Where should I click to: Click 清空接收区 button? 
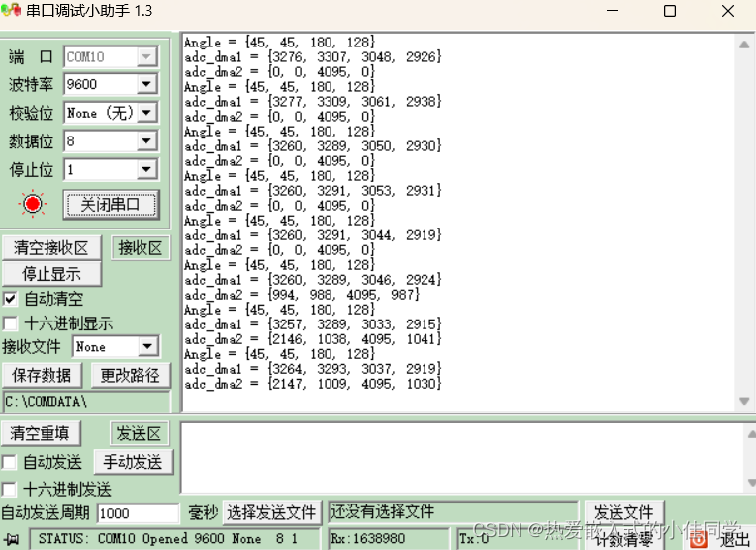[51, 247]
